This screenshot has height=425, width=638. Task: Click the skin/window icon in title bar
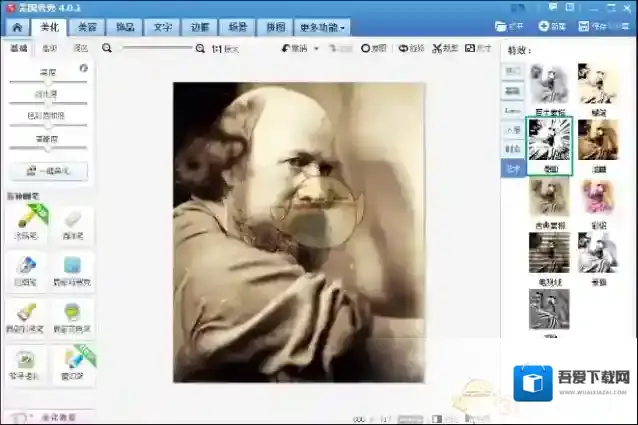tap(570, 7)
